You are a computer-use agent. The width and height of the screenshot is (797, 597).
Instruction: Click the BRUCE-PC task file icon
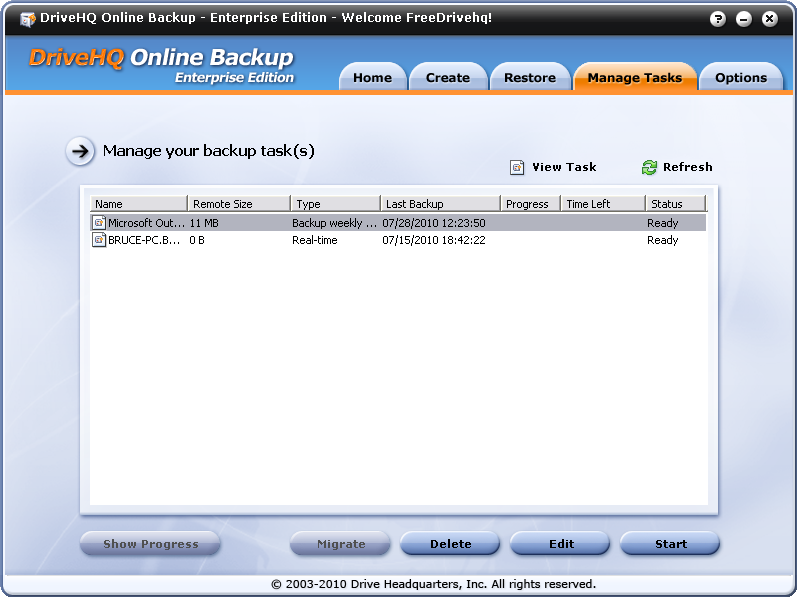[99, 240]
